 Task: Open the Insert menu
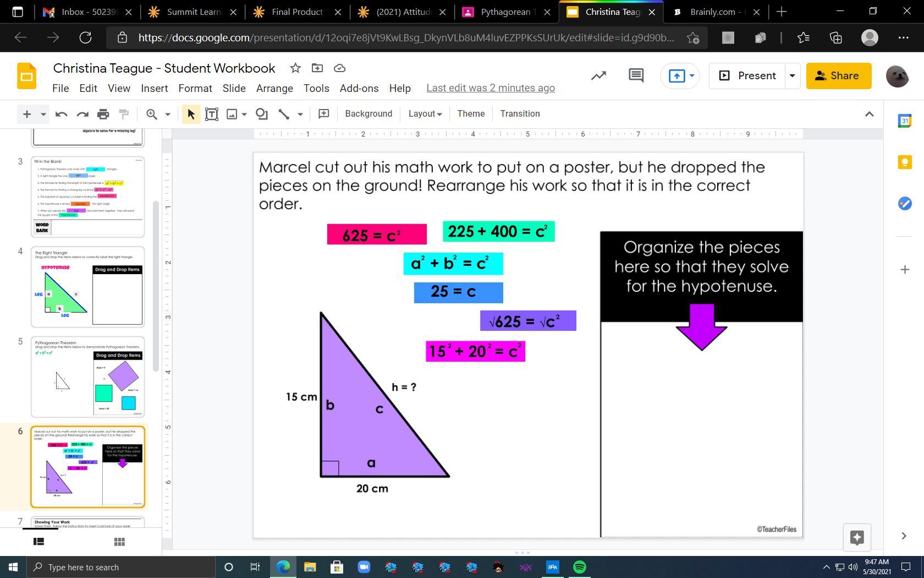(154, 88)
